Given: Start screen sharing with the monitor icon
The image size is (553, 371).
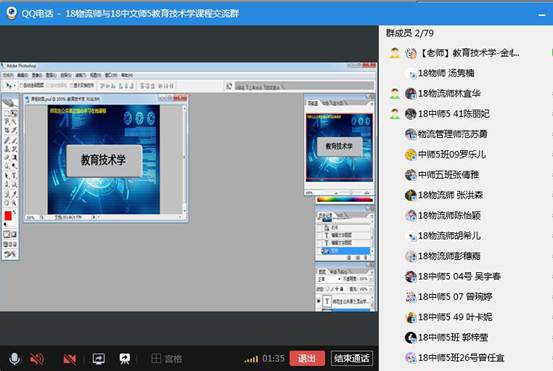Looking at the screenshot, I should click(98, 359).
